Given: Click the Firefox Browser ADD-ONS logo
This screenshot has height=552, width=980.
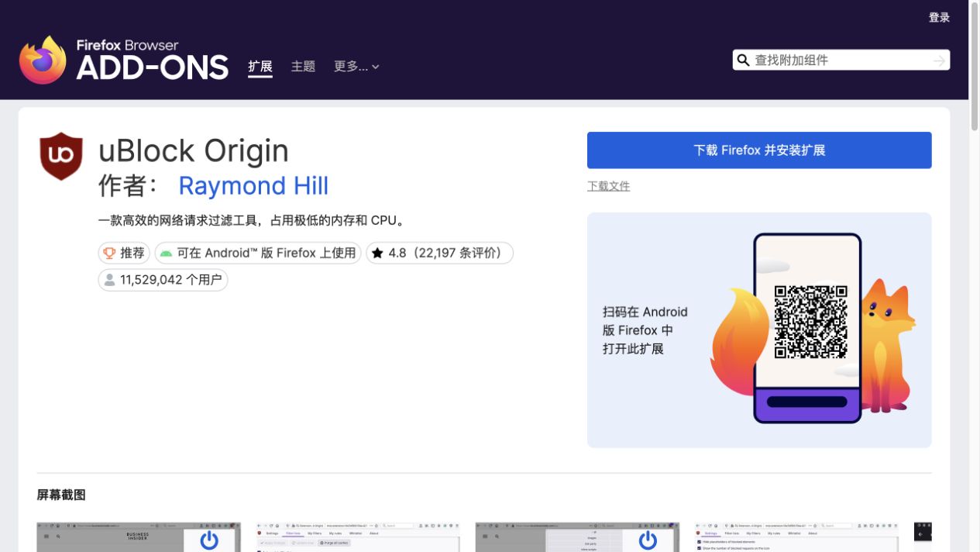Looking at the screenshot, I should (124, 60).
